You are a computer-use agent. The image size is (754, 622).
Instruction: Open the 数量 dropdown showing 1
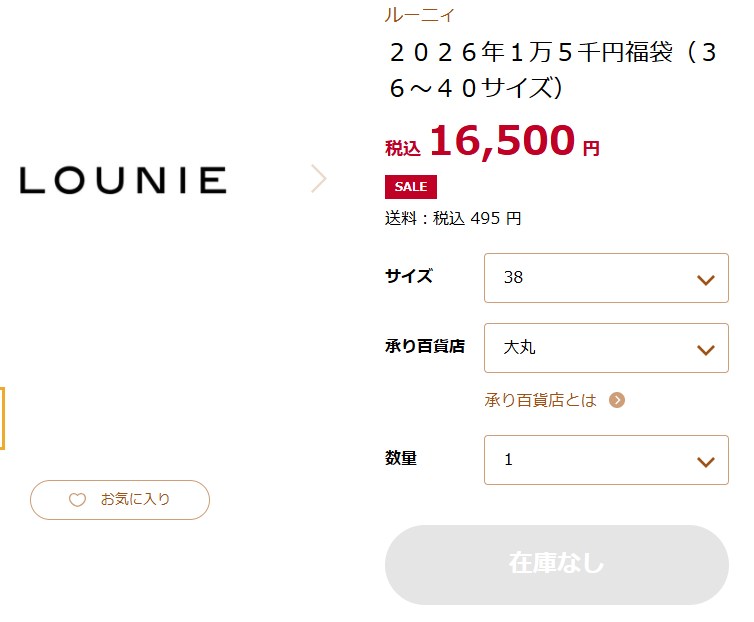(605, 460)
